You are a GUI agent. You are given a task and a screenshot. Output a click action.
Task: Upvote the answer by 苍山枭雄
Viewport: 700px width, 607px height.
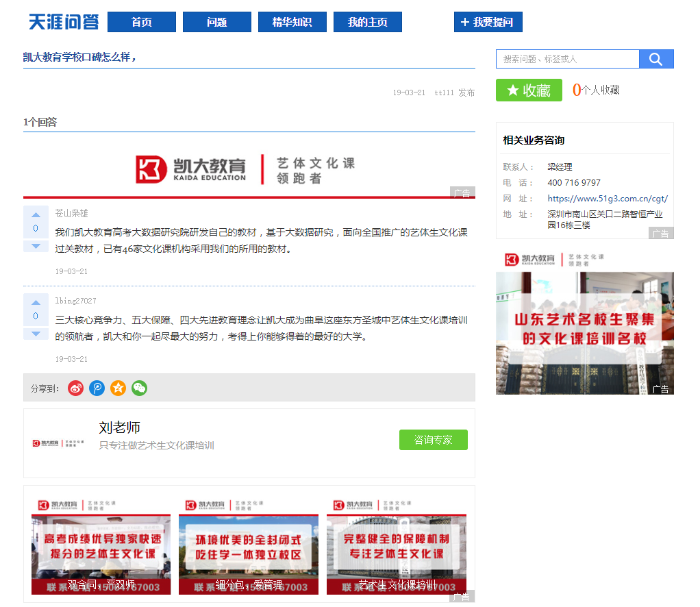(x=36, y=215)
